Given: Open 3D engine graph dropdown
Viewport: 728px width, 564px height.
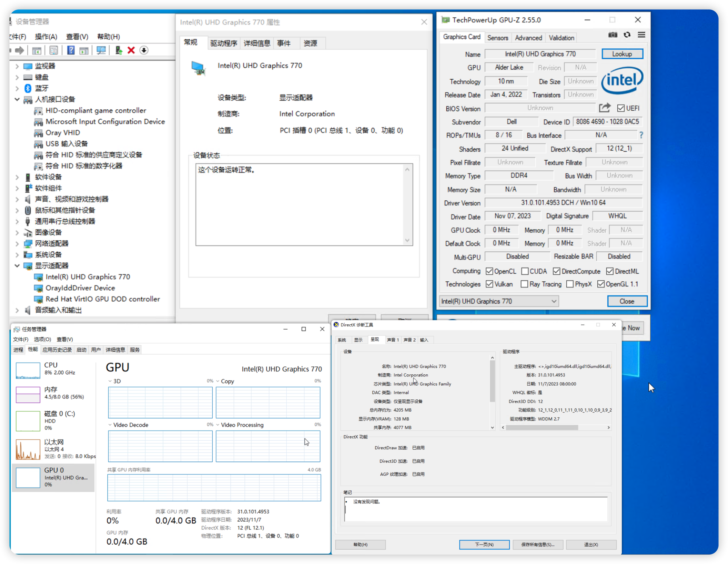Looking at the screenshot, I should coord(110,381).
